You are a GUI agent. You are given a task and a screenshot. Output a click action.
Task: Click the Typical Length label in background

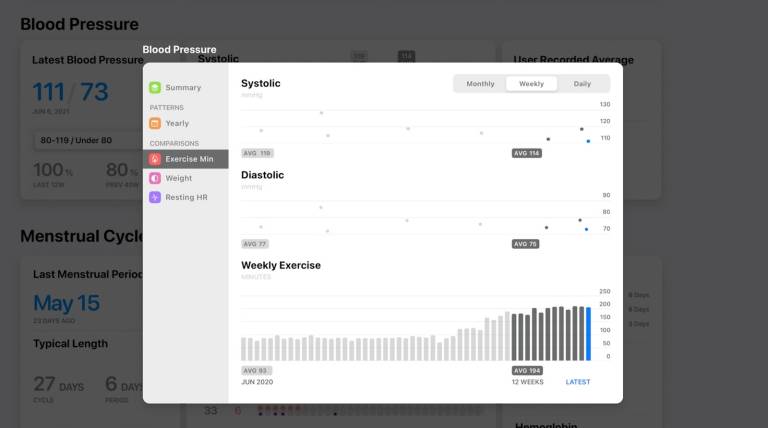[71, 344]
